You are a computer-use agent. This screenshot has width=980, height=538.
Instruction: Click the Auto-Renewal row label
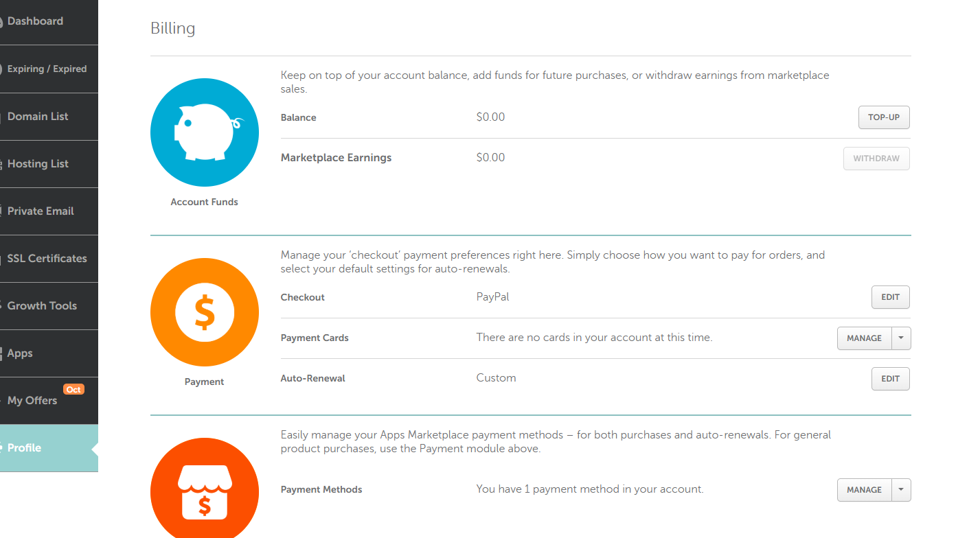click(x=313, y=378)
